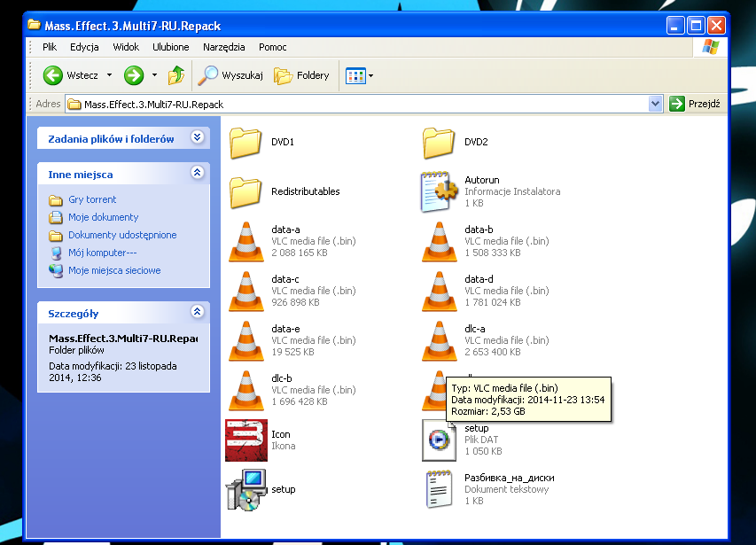Select the data-c VLC cone icon
Image resolution: width=756 pixels, height=545 pixels.
[x=246, y=292]
